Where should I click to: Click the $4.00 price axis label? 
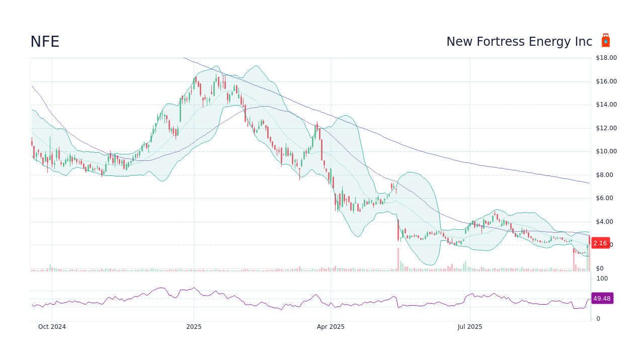(x=604, y=222)
